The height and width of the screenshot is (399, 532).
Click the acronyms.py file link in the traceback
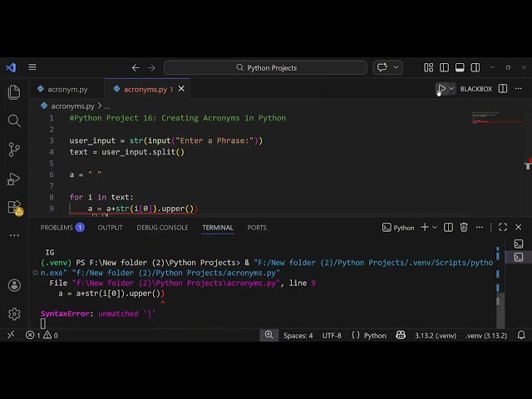(175, 283)
